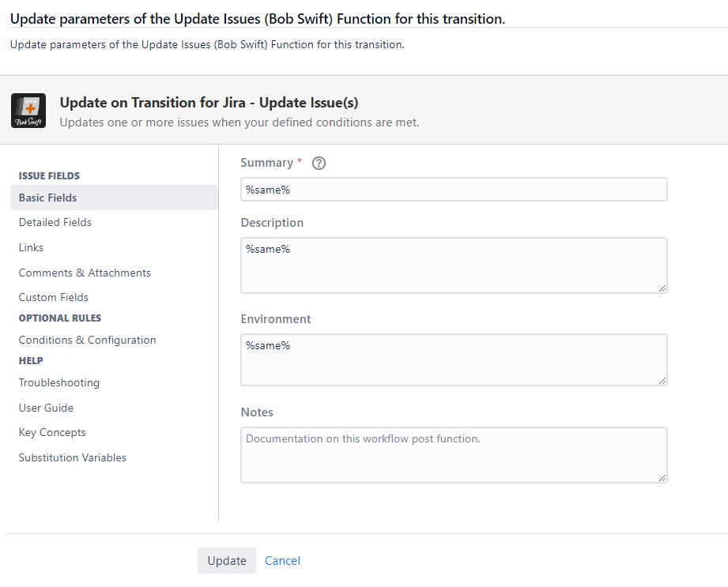This screenshot has height=587, width=728.
Task: Open Detailed Fields section
Action: pyautogui.click(x=55, y=222)
